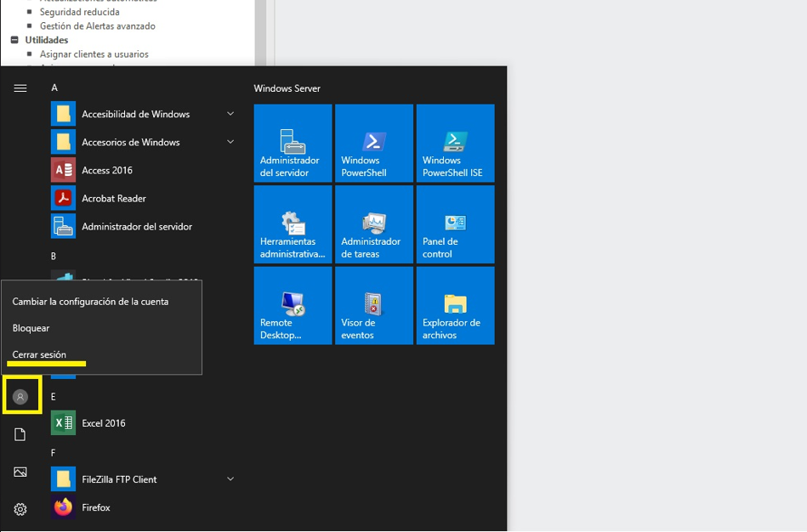Open the Pictures sidebar icon
Viewport: 807px width, 532px height.
(x=20, y=472)
